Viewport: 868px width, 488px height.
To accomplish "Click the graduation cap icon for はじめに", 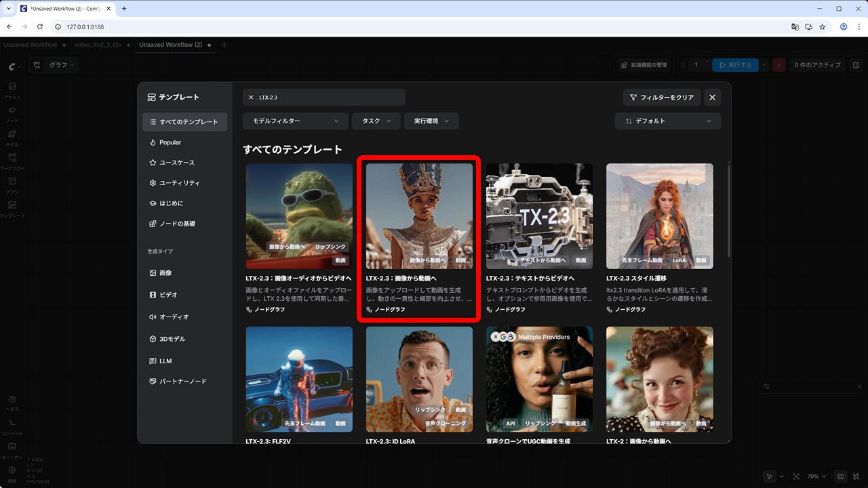I will 153,203.
